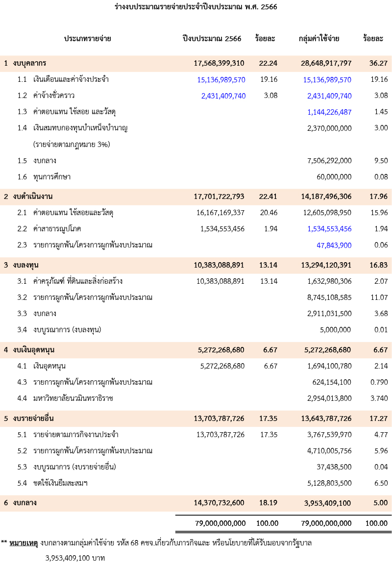Image resolution: width=392 pixels, height=567 pixels.
Task: Click blue 1,534,553,456 in กลุ่มค่าใช้จ่าย column
Action: point(329,229)
